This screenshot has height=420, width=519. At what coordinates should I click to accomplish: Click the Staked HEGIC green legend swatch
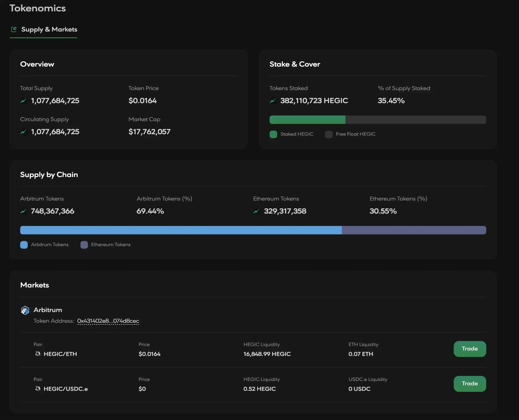[x=273, y=134]
